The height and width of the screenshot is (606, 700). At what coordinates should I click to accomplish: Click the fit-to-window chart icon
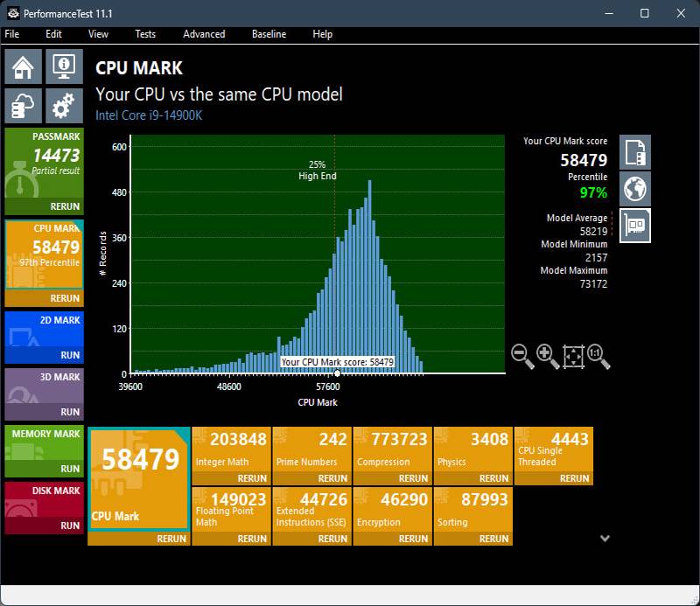coord(573,356)
